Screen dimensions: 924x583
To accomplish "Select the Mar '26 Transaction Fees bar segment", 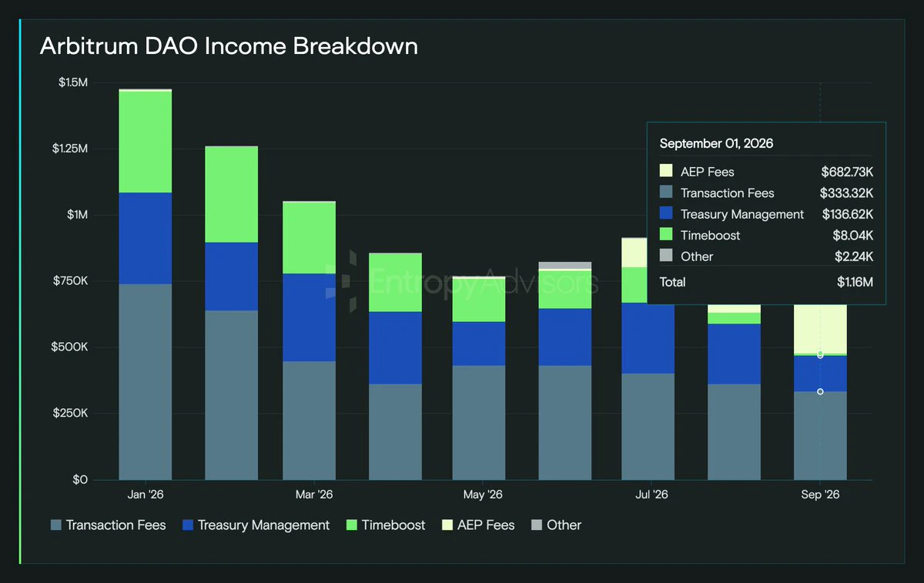I will point(309,420).
